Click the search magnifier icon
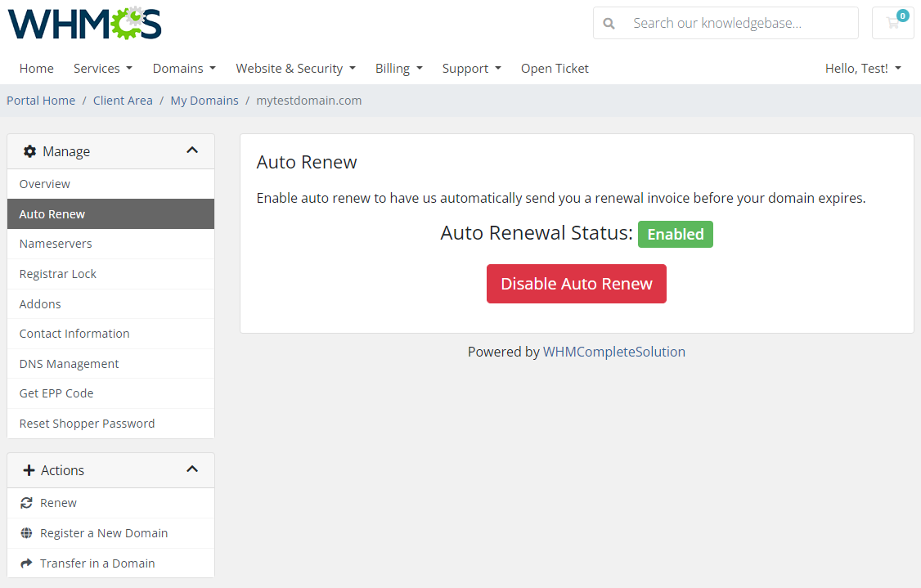The width and height of the screenshot is (921, 588). coord(609,23)
